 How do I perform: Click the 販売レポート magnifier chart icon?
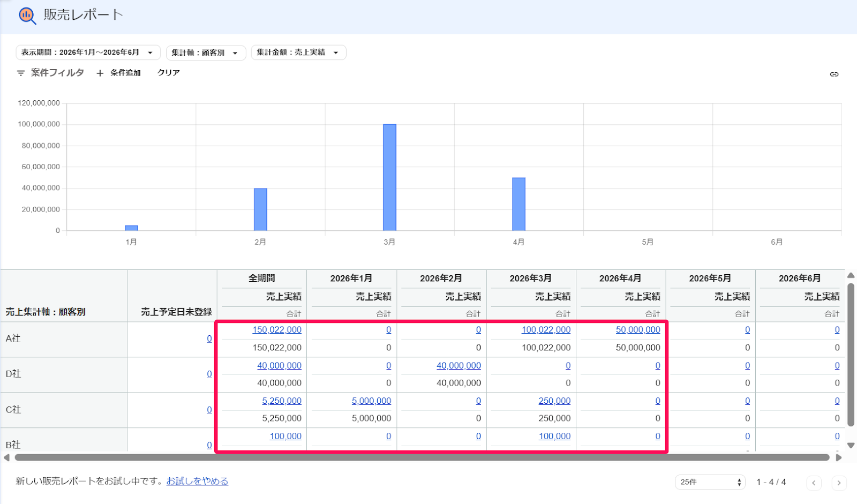[x=27, y=16]
